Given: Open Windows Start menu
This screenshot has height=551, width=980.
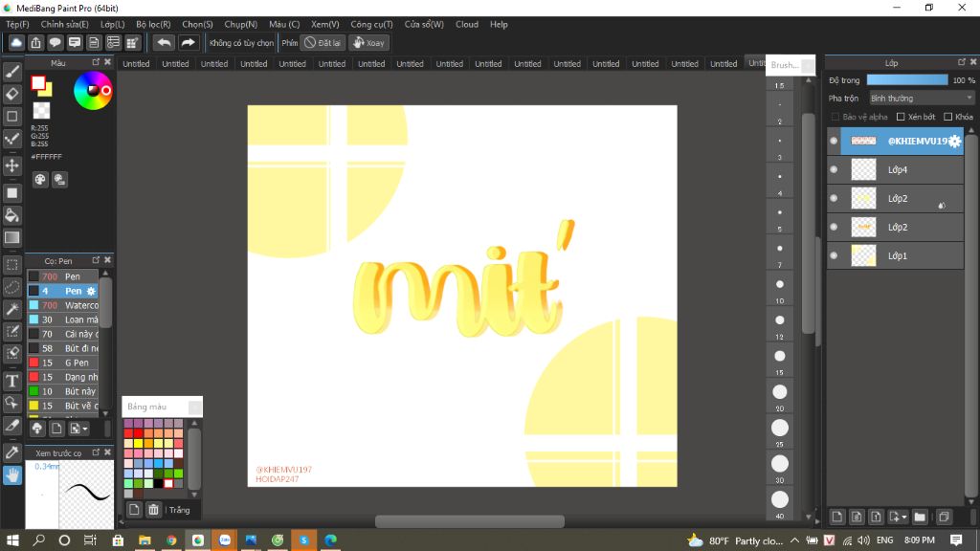Looking at the screenshot, I should click(x=12, y=540).
